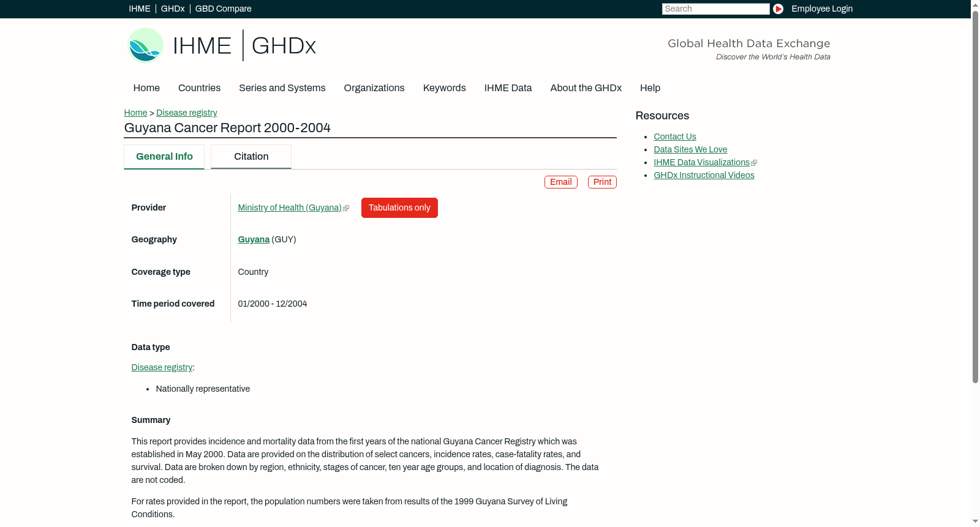Click the search input field
The image size is (980, 527).
(715, 9)
